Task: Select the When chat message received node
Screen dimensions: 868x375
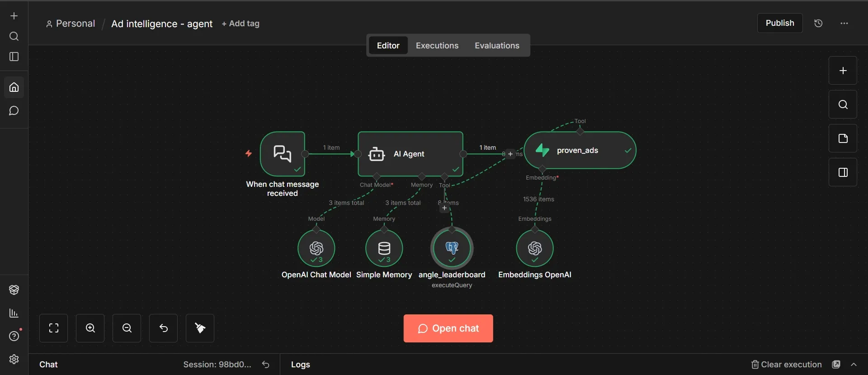Action: point(283,154)
